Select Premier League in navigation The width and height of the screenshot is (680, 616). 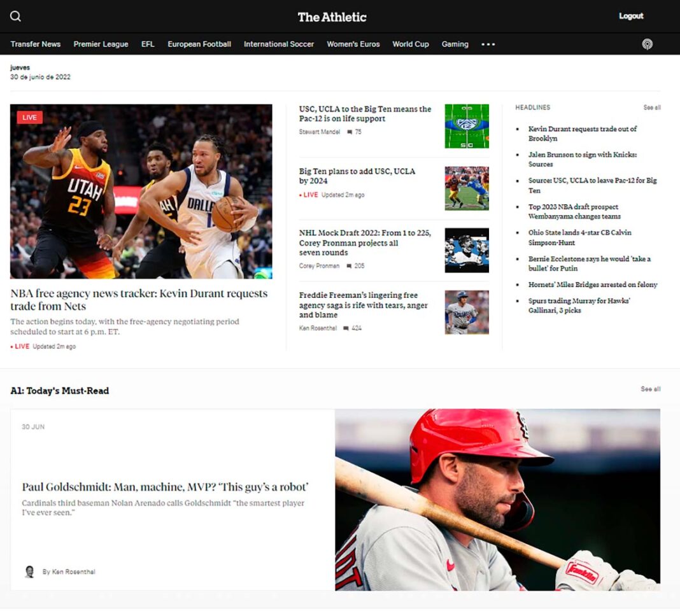pos(101,45)
